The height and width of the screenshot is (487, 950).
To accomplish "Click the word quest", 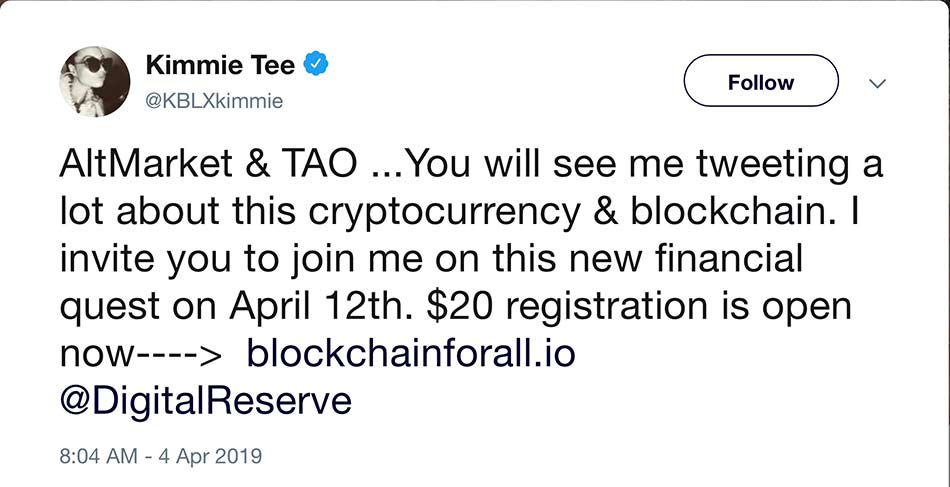I will (110, 310).
